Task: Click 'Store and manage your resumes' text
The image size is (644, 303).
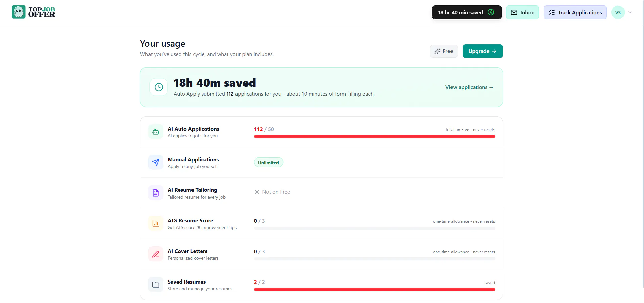Action: coord(200,289)
